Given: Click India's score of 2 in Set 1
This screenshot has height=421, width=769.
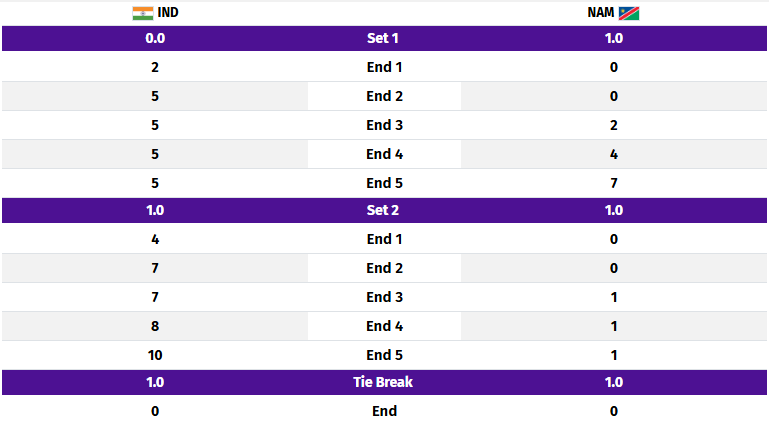Looking at the screenshot, I should click(155, 67).
